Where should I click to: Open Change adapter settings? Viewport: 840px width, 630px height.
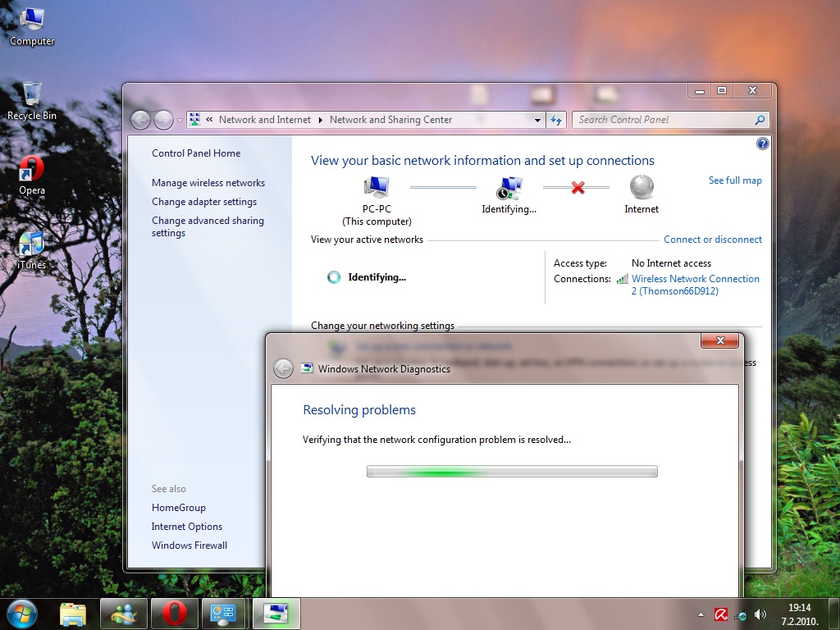[204, 202]
